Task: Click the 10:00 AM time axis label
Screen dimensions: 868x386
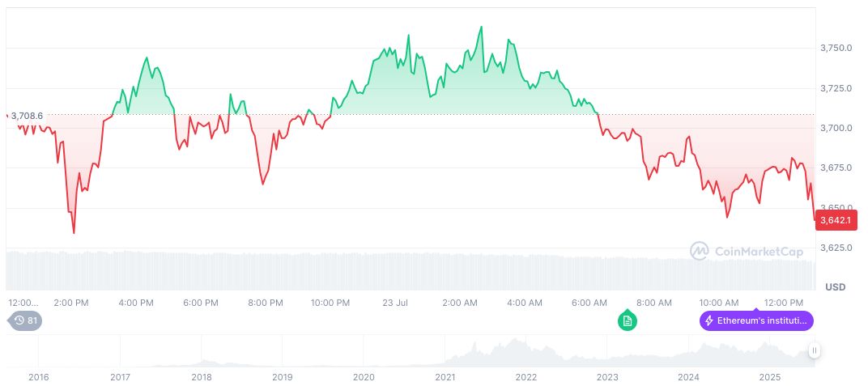Action: 719,303
